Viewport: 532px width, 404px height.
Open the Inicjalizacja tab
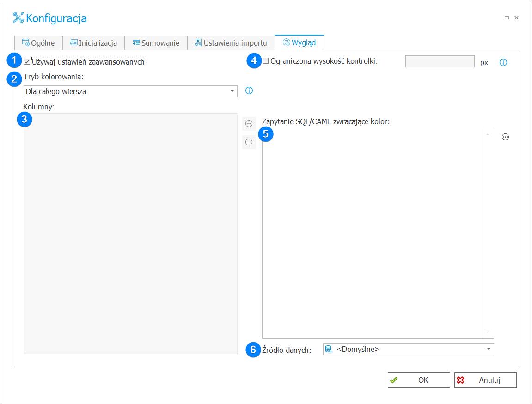[x=93, y=43]
